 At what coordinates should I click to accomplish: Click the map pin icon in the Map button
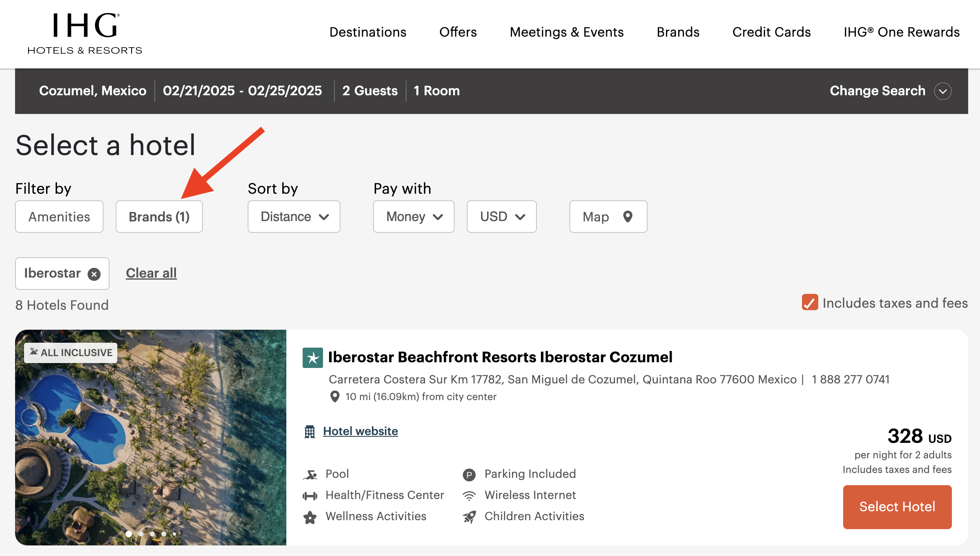pyautogui.click(x=628, y=217)
